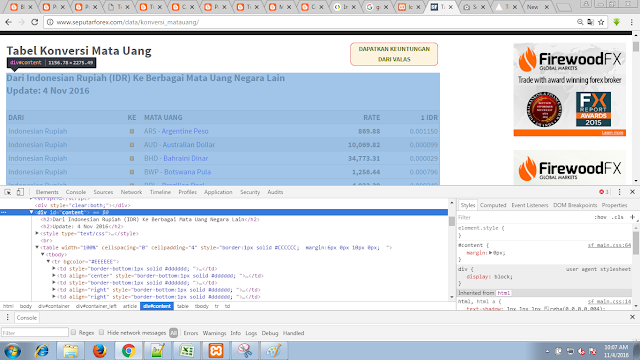
Task: Select the All console level filter
Action: coord(173,333)
